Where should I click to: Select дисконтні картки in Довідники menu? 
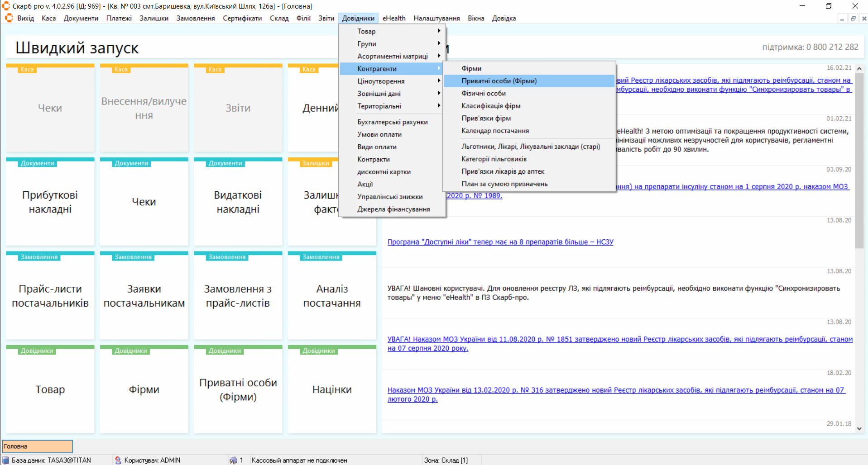pyautogui.click(x=384, y=172)
